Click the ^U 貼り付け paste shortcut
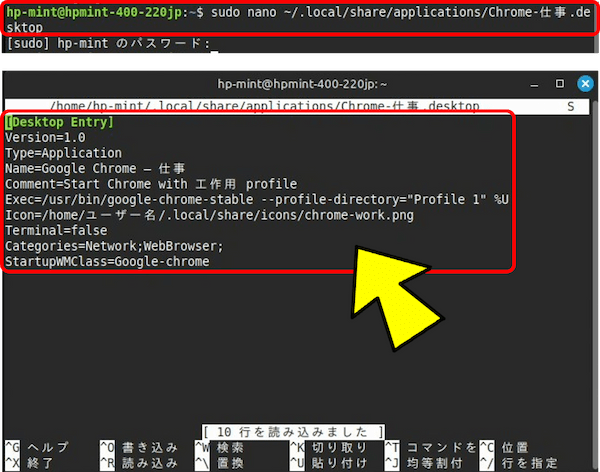Viewport: 600px width, 472px height. pyautogui.click(x=322, y=463)
